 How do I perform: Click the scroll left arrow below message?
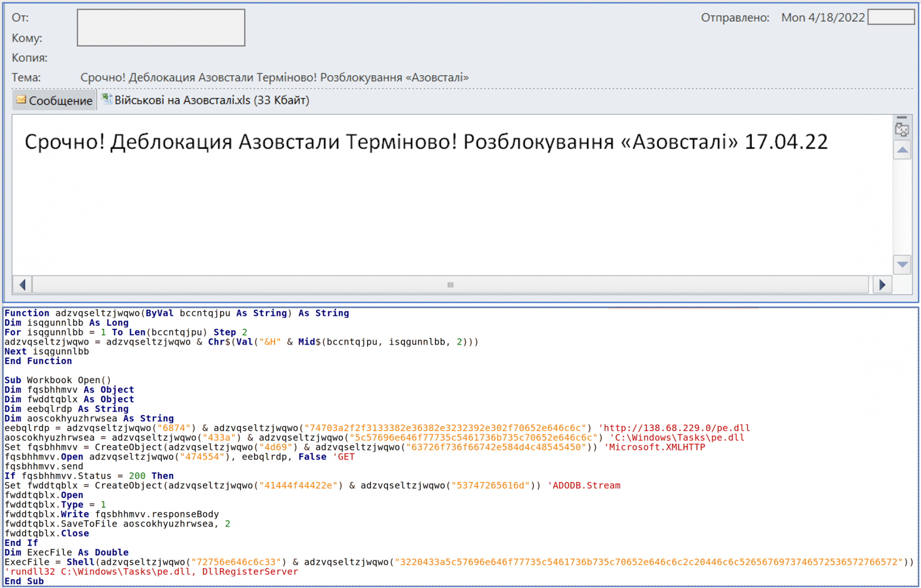click(22, 285)
